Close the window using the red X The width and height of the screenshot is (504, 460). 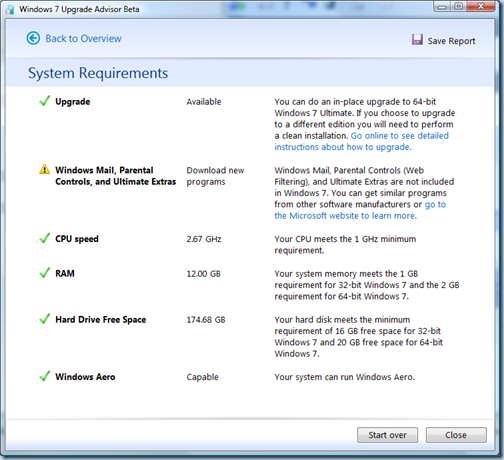[481, 7]
